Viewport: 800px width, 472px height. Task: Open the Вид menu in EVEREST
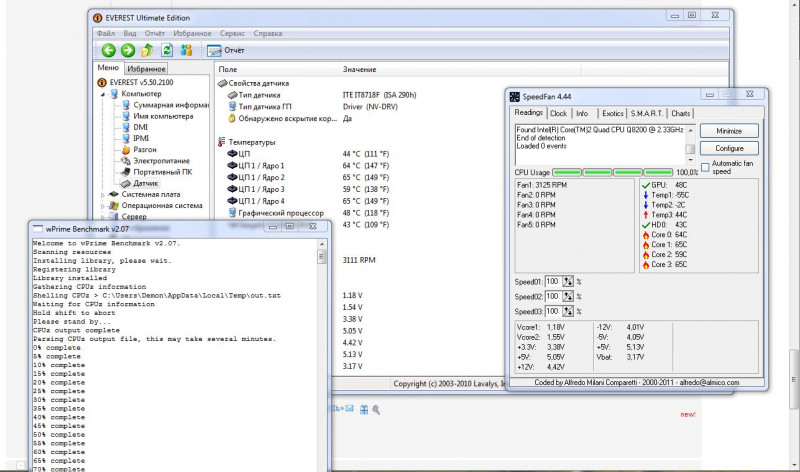[130, 33]
